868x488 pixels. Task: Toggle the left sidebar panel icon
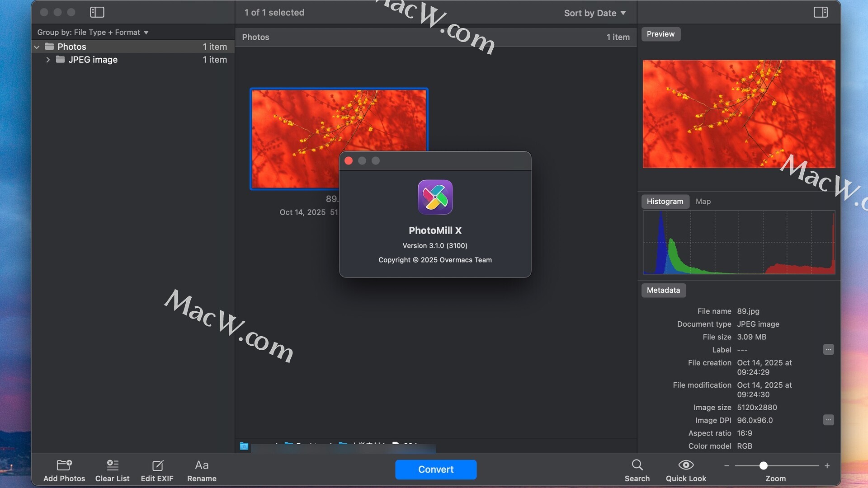pyautogui.click(x=97, y=12)
